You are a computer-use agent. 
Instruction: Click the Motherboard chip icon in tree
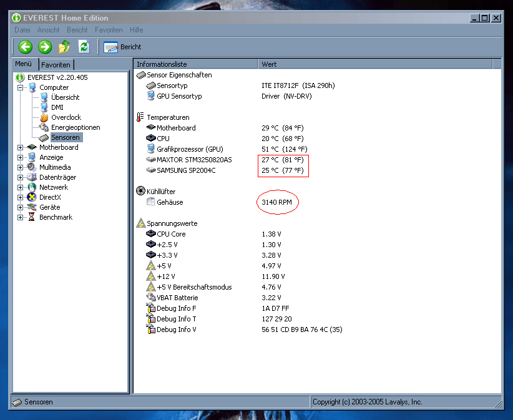pos(32,147)
